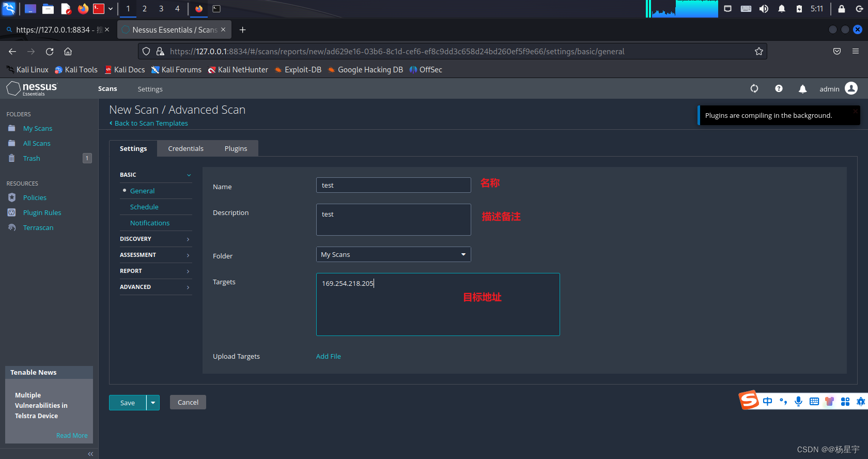Open terminal launcher dropdown arrow in panel
868x459 pixels.
(x=111, y=8)
